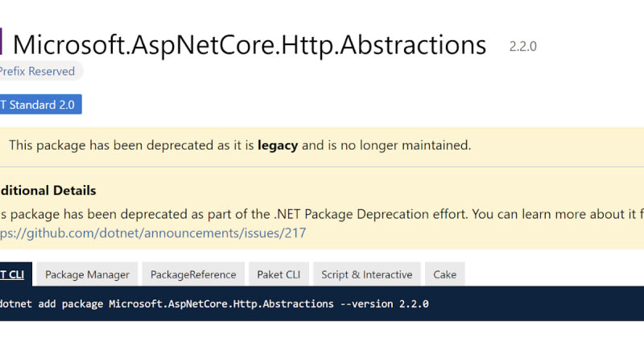Open the PackageReference tab
This screenshot has height=338, width=644.
tap(193, 274)
